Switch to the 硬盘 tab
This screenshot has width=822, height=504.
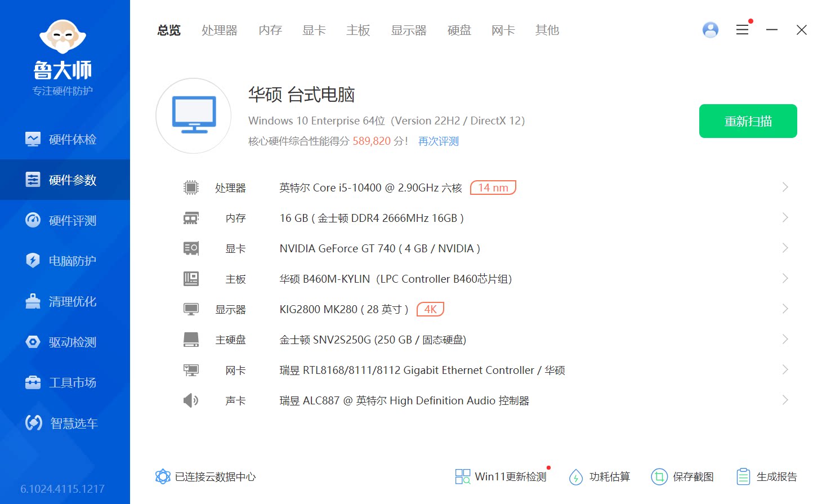[x=459, y=30]
